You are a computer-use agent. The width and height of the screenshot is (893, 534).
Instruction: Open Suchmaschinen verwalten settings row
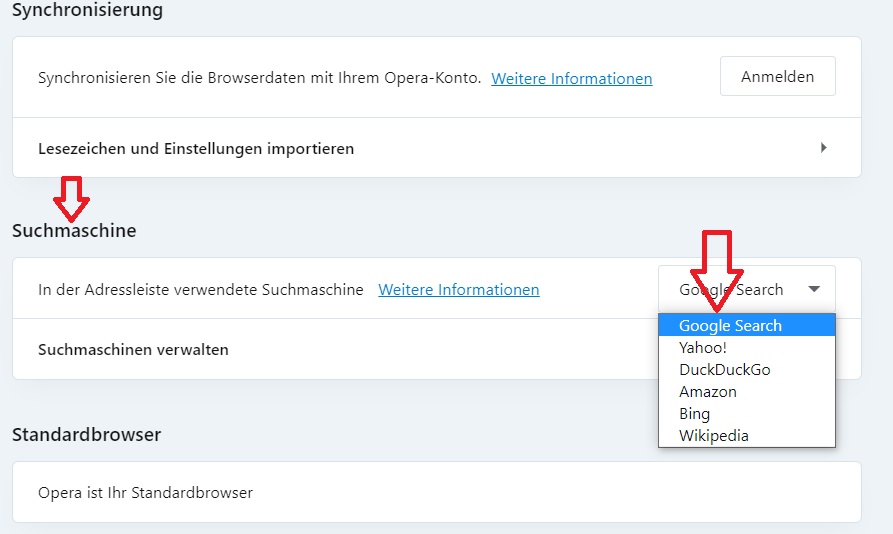click(x=335, y=349)
